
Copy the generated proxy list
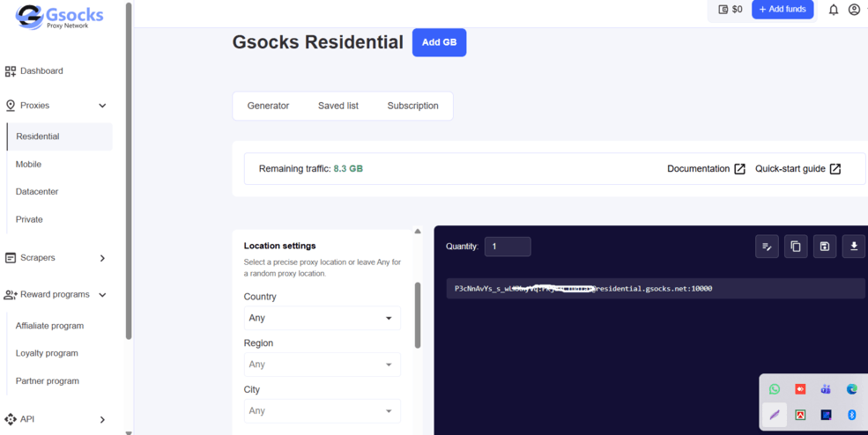796,247
